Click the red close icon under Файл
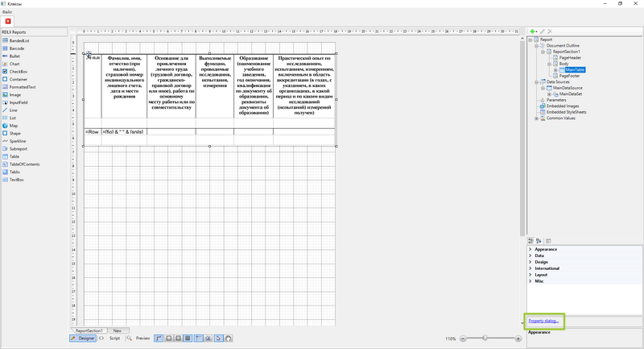The height and width of the screenshot is (349, 644). click(6, 20)
